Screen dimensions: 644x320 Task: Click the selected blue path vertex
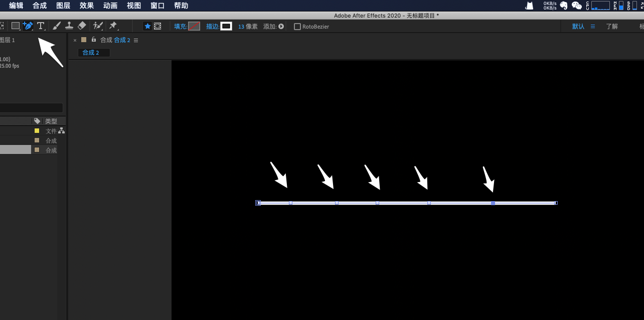click(x=493, y=203)
